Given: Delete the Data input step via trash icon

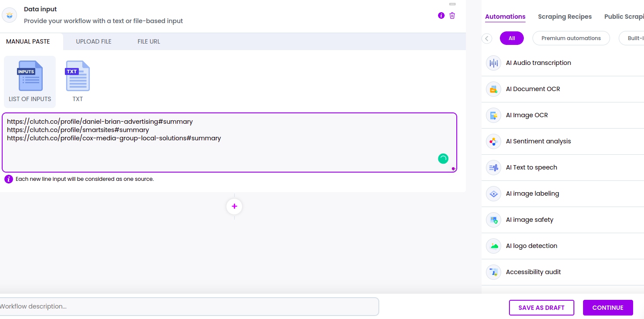Looking at the screenshot, I should click(452, 16).
